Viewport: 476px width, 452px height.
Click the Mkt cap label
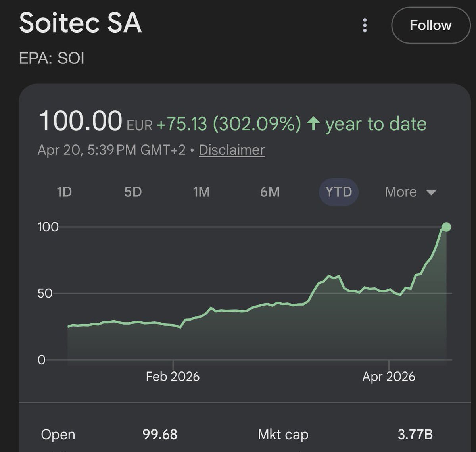pyautogui.click(x=283, y=435)
